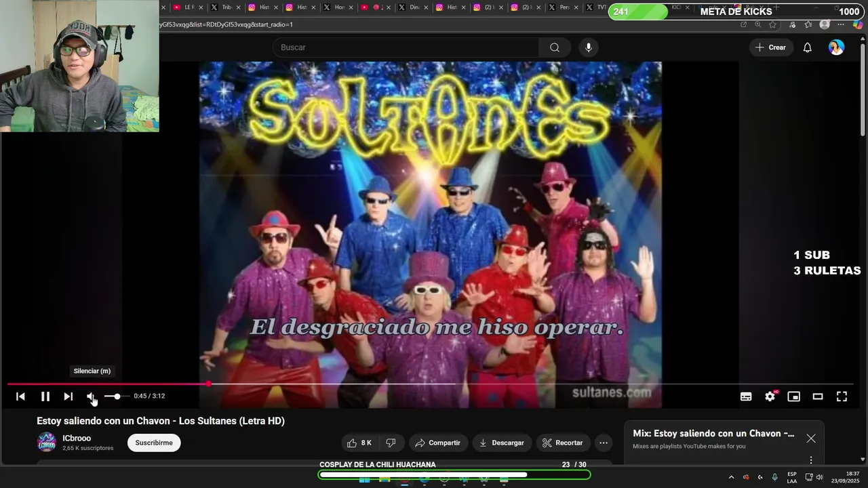Open the ESP LAA language switcher
Viewport: 868px width, 488px height.
792,477
